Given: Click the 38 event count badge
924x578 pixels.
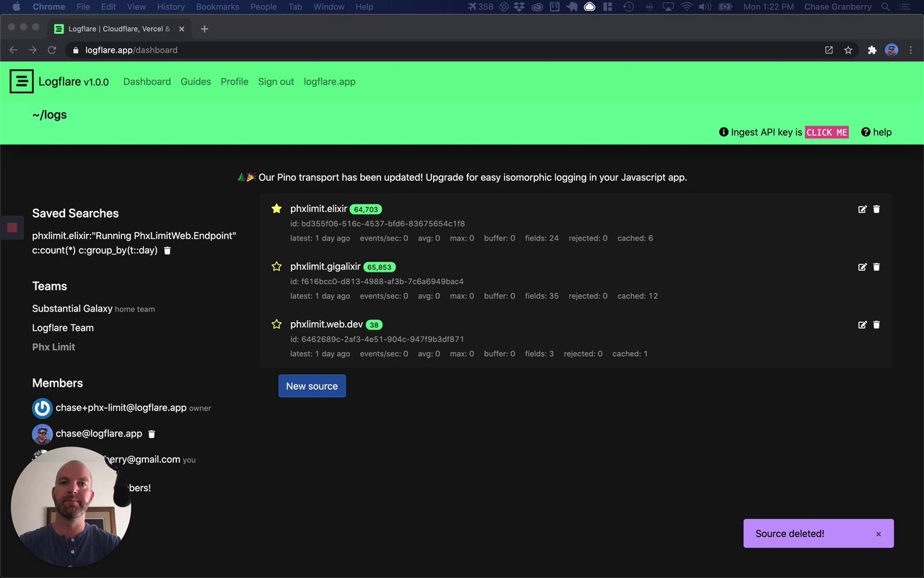Looking at the screenshot, I should (374, 325).
